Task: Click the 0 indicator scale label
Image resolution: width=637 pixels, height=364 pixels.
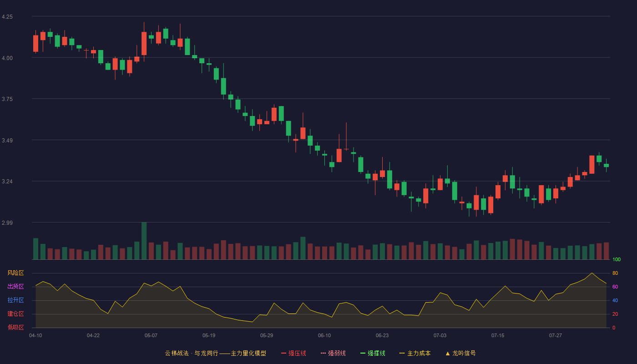Action: tap(614, 328)
